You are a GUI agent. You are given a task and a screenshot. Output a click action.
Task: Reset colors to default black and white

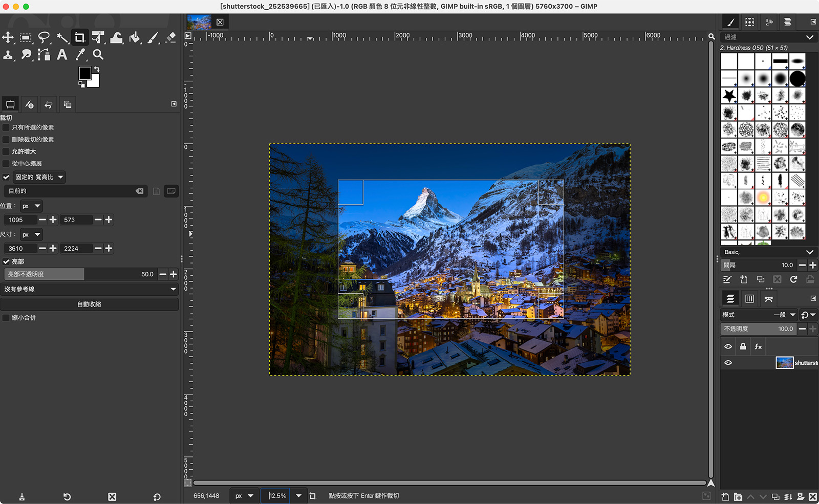click(x=81, y=84)
